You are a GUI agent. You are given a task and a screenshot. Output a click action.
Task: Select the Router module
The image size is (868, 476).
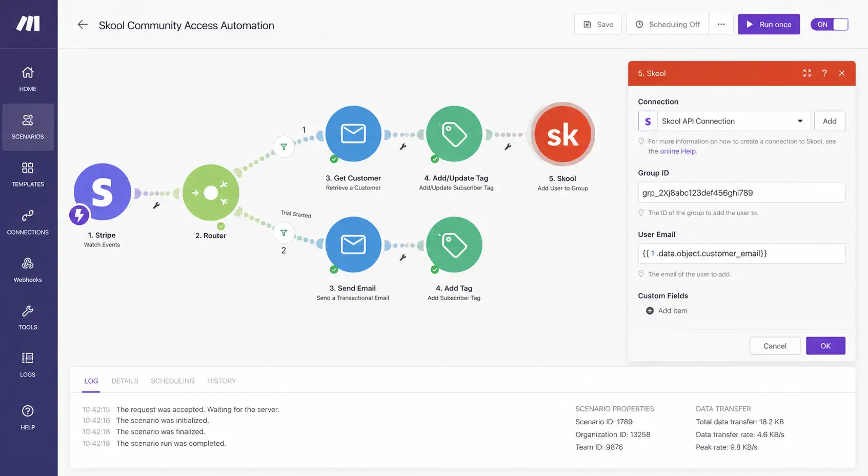[211, 193]
